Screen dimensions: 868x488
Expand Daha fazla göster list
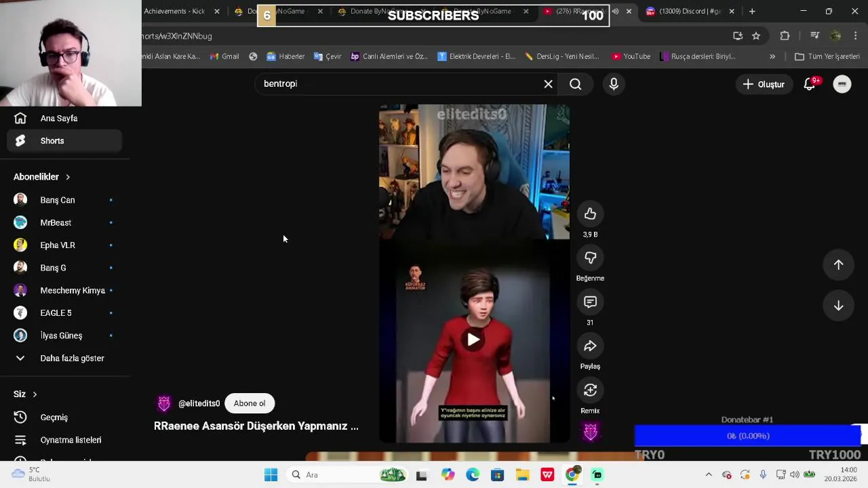click(65, 358)
